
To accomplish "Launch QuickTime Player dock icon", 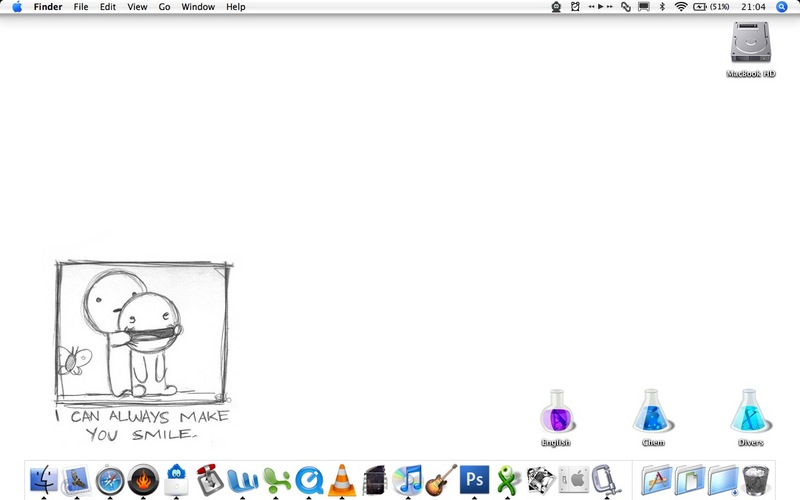I will coord(309,480).
